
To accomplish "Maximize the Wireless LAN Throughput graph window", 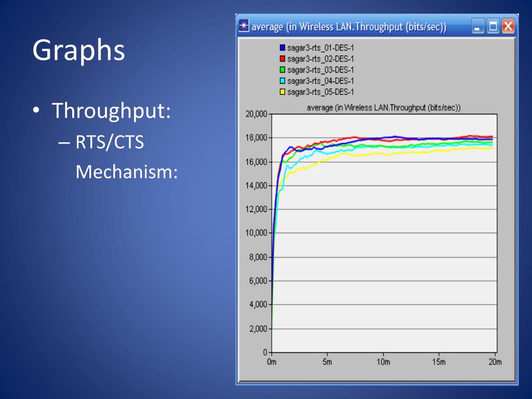I will 493,26.
